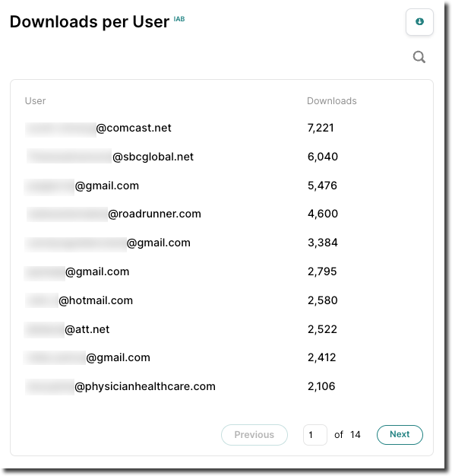Select the User column header
Image resolution: width=452 pixels, height=476 pixels.
click(35, 101)
